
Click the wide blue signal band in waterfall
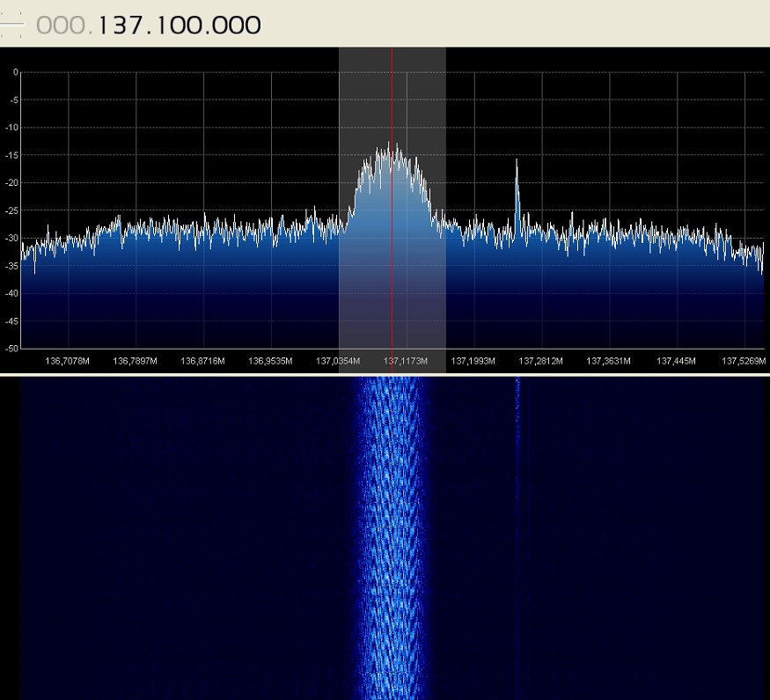[x=392, y=538]
